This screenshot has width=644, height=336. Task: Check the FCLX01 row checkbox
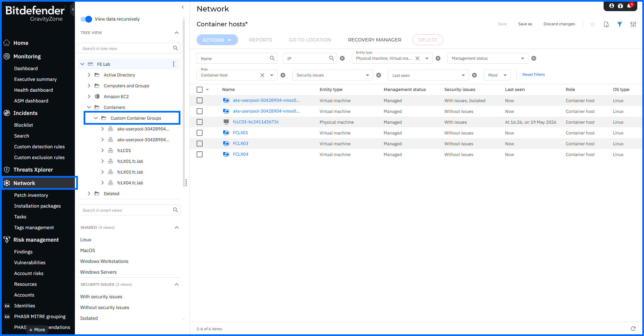[200, 133]
